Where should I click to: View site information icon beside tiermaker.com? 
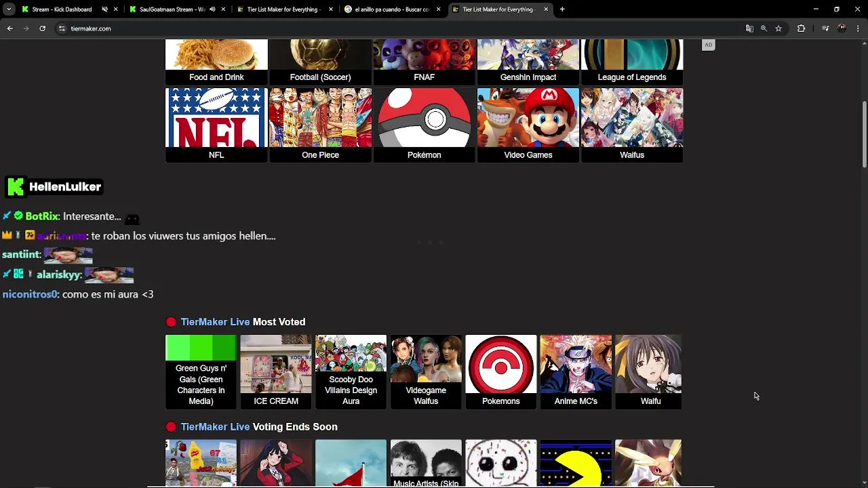pos(62,28)
